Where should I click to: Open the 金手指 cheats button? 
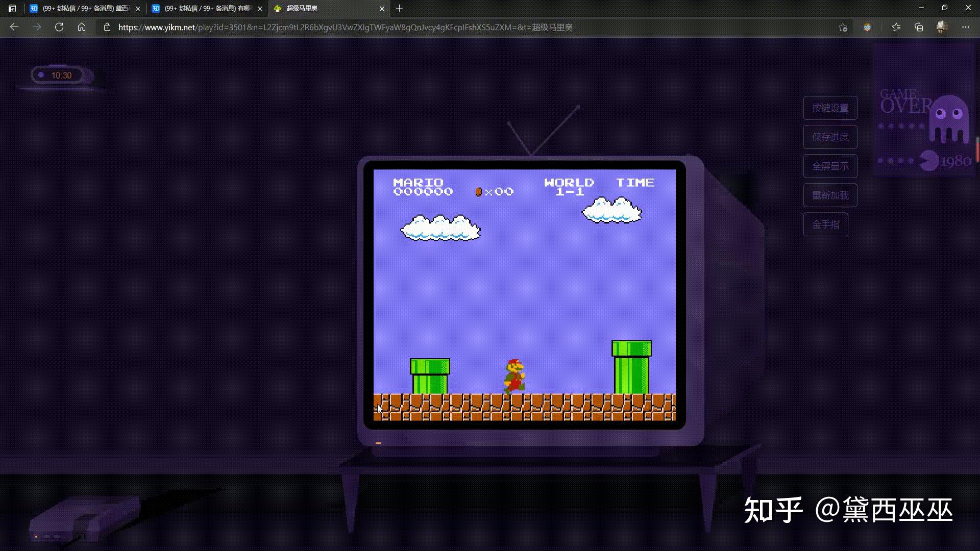825,224
